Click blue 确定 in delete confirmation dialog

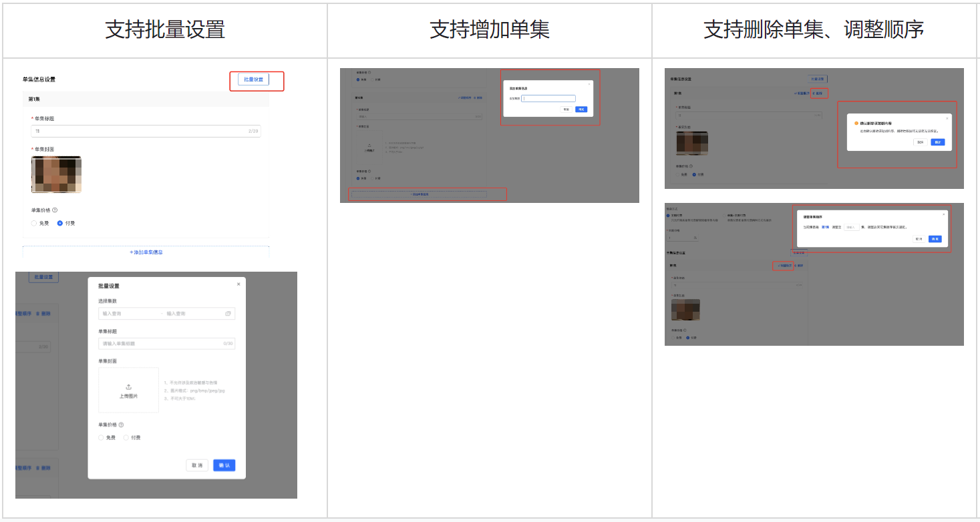coord(938,142)
